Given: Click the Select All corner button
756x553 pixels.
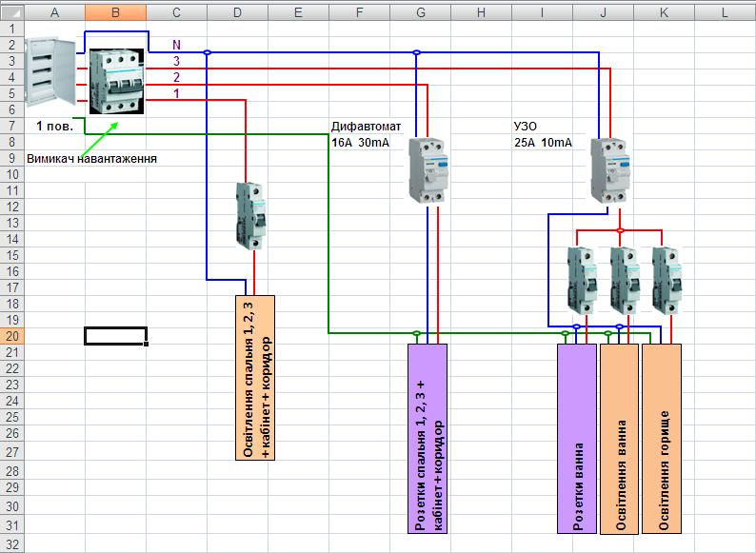Looking at the screenshot, I should (10, 12).
